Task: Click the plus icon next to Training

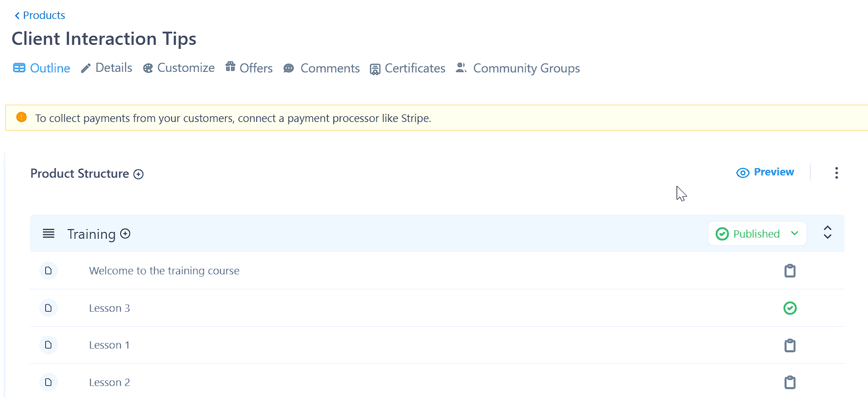Action: click(x=125, y=234)
